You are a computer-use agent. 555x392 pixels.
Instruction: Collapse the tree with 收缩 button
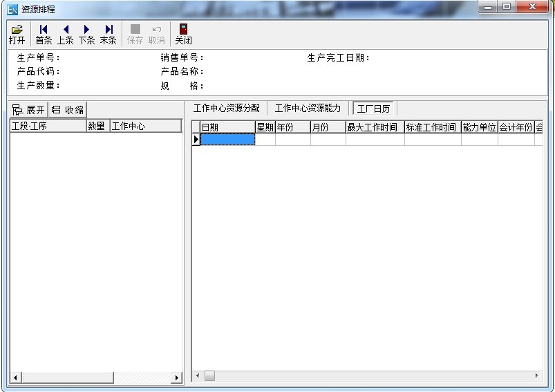point(68,110)
